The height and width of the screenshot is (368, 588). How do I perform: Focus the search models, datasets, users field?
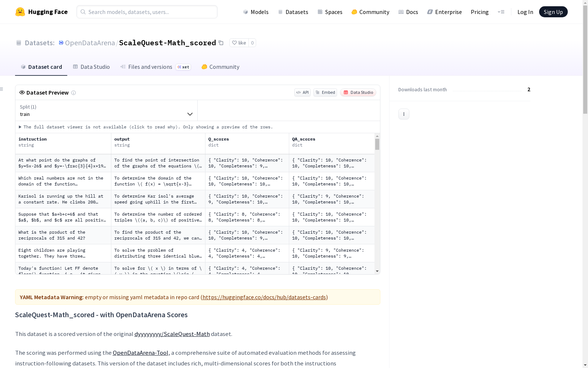(x=147, y=12)
